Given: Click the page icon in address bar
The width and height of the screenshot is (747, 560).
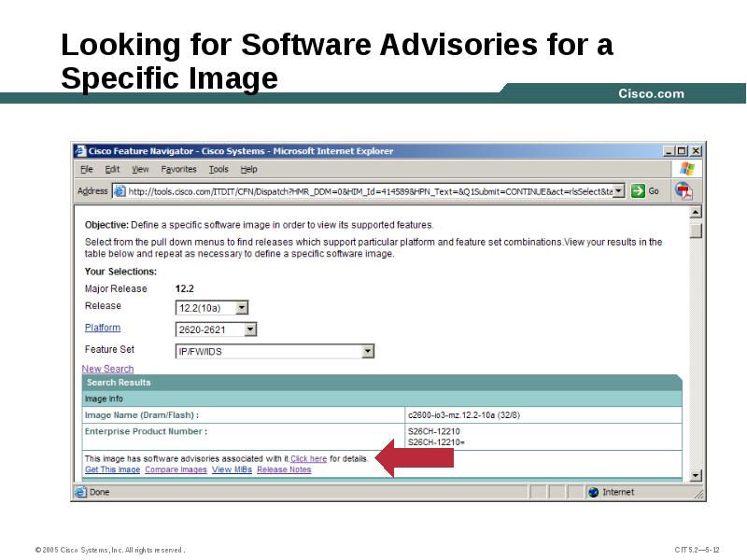Looking at the screenshot, I should pyautogui.click(x=120, y=191).
